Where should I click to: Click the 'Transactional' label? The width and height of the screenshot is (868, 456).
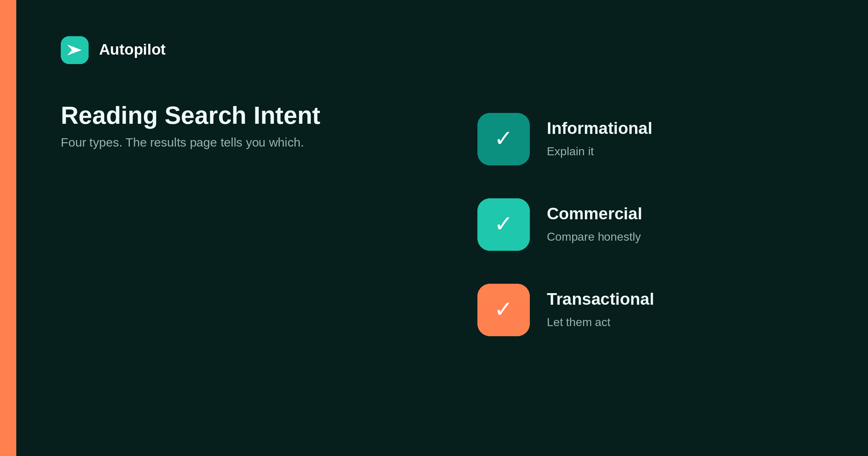(600, 299)
